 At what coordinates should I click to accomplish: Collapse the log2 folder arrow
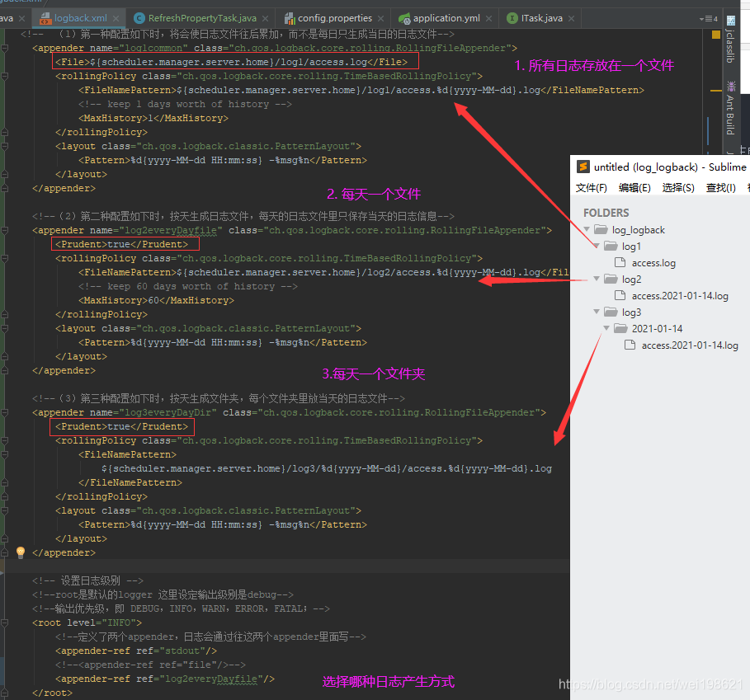(597, 279)
